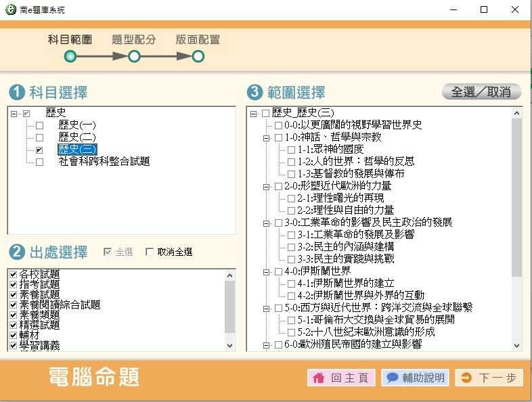Image resolution: width=532 pixels, height=402 pixels.
Task: Click the speech bubble icon on 輔助說明
Action: tap(392, 377)
